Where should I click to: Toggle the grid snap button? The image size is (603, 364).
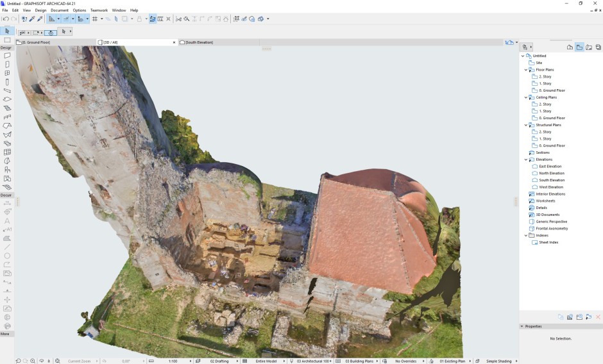click(94, 19)
